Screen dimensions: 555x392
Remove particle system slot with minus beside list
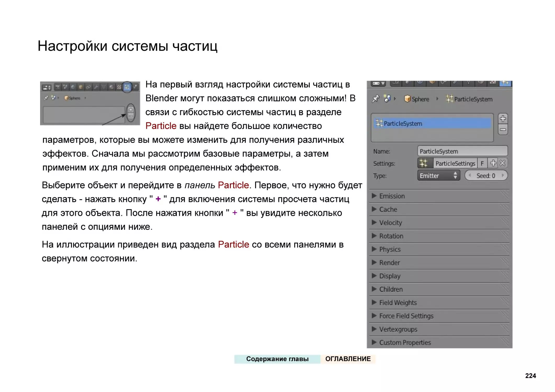click(x=503, y=130)
